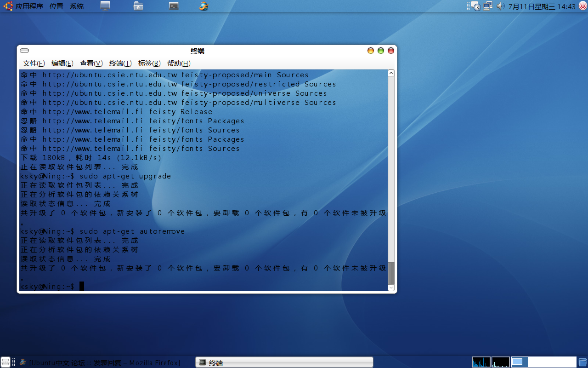588x368 pixels.
Task: Select the first workspace in switcher
Action: click(x=520, y=362)
